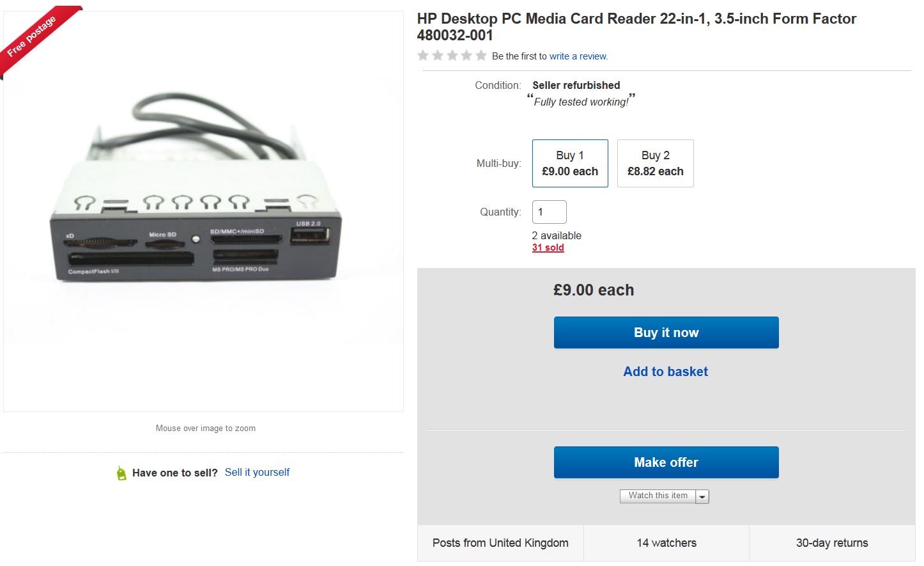The image size is (924, 566).
Task: Click the 31 sold link
Action: point(548,248)
